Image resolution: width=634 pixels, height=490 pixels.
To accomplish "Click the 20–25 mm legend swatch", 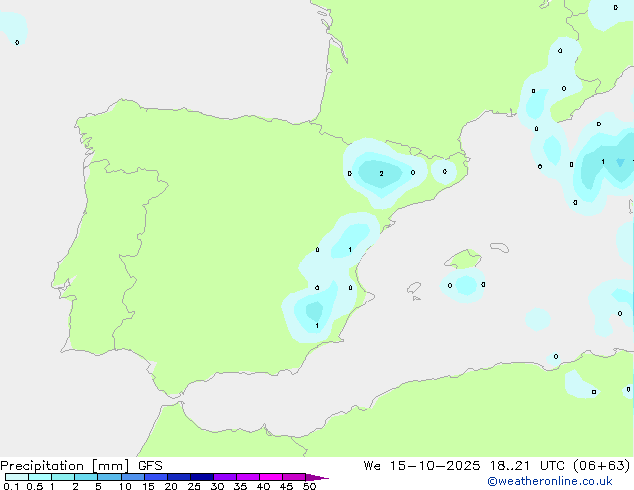I will pos(179,477).
